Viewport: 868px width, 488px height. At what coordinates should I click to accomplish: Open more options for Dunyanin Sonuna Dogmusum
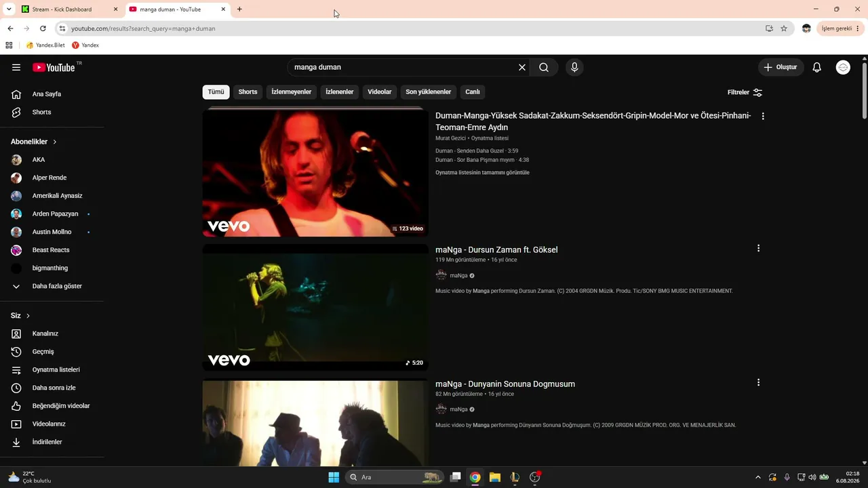(x=758, y=383)
